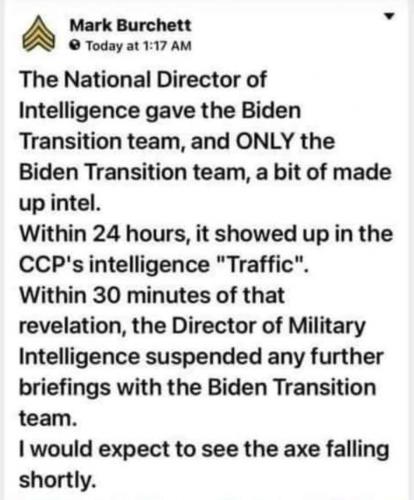Click the text 'up intel.'
The height and width of the screenshot is (500, 414).
(60, 204)
